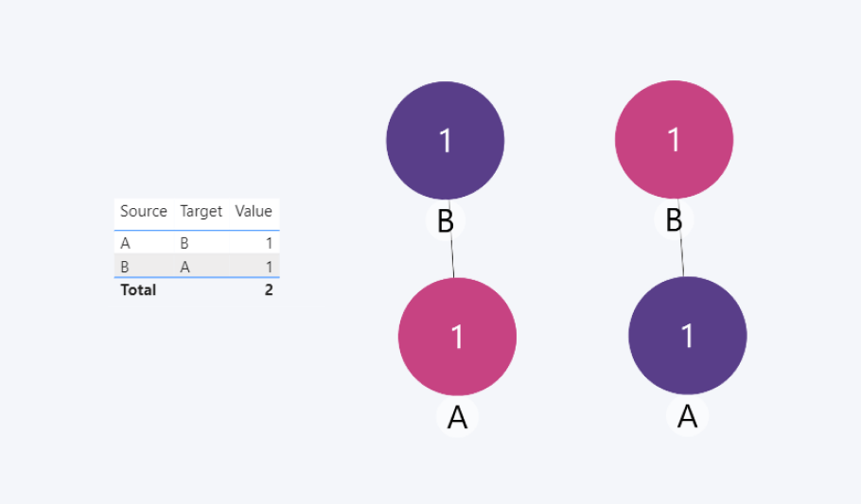This screenshot has width=861, height=504.
Task: Click the value 1 in the first table row
Action: click(269, 243)
